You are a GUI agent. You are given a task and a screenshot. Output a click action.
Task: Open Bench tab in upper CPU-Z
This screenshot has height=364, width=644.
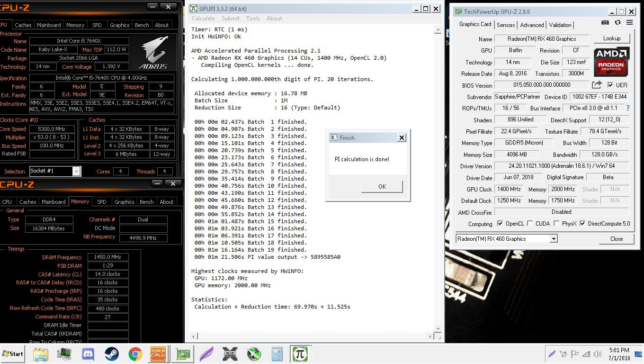pos(142,25)
